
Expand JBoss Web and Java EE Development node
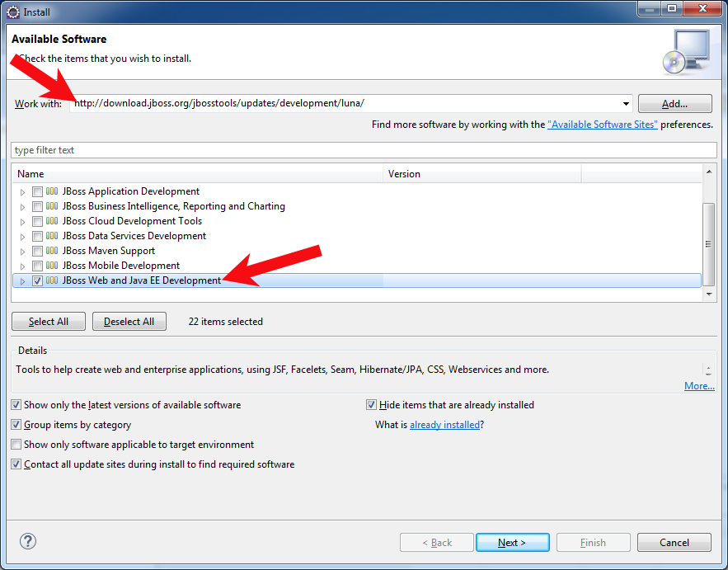coord(22,281)
